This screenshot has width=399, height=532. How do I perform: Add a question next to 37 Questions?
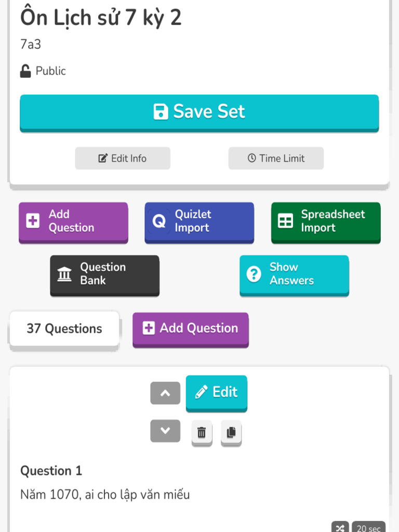191,328
